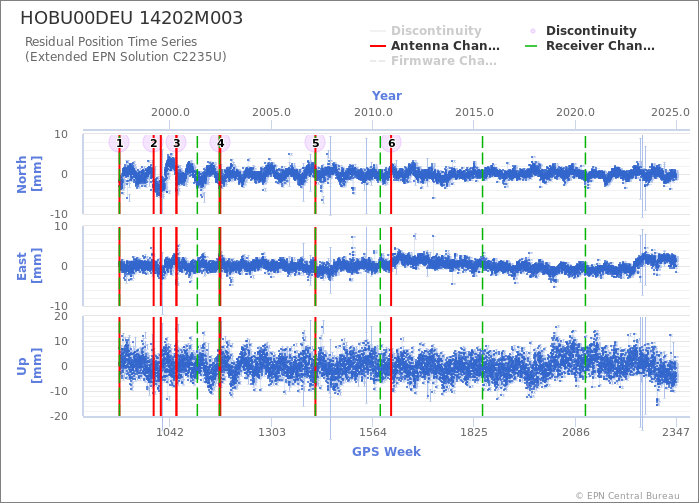Screen dimensions: 700x504
Task: Click the 2005.0 year tick label
Action: click(271, 112)
